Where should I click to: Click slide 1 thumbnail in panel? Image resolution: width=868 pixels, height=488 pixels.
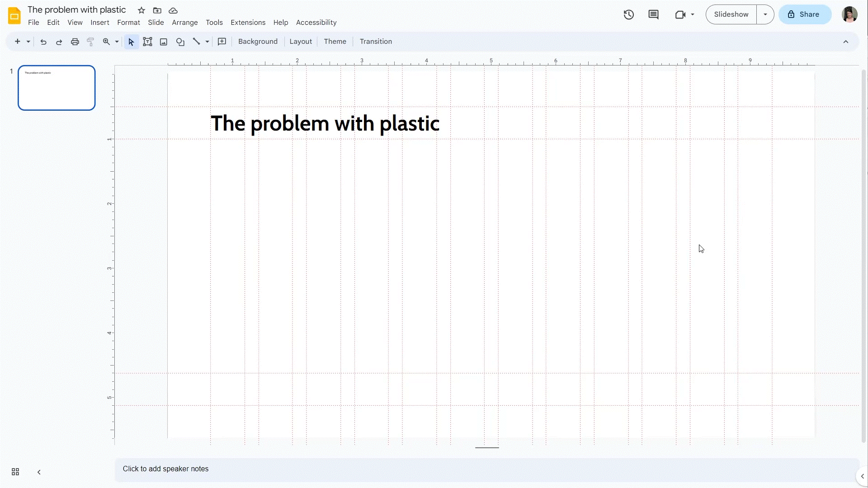pyautogui.click(x=56, y=88)
